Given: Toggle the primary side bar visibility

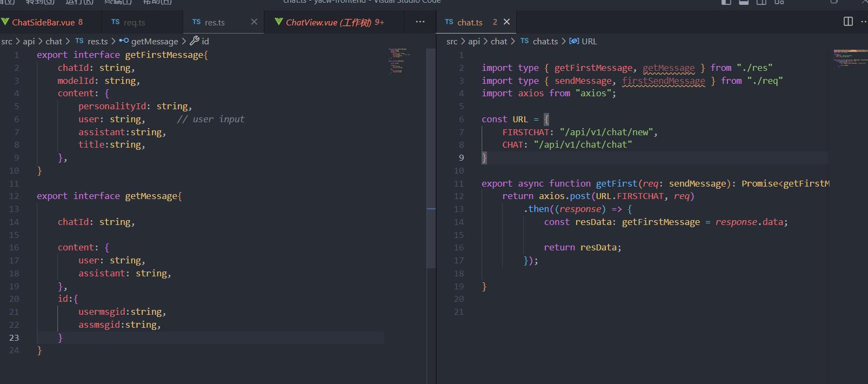Looking at the screenshot, I should [x=726, y=2].
